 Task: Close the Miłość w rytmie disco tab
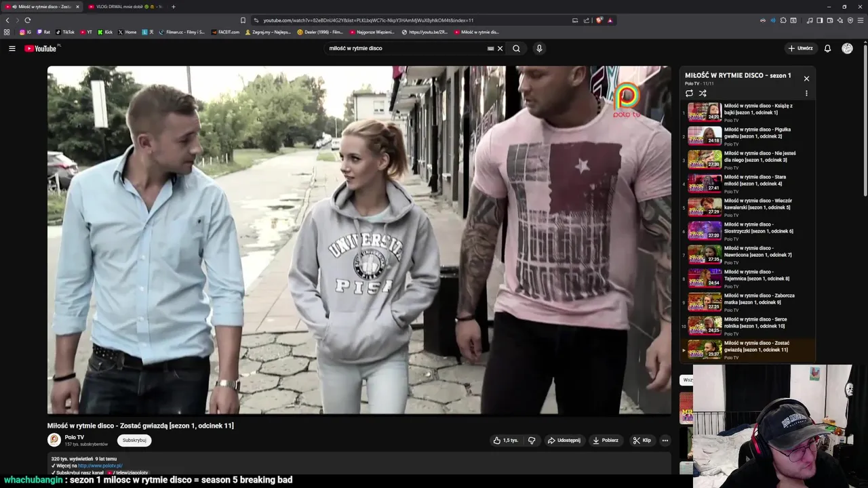77,7
